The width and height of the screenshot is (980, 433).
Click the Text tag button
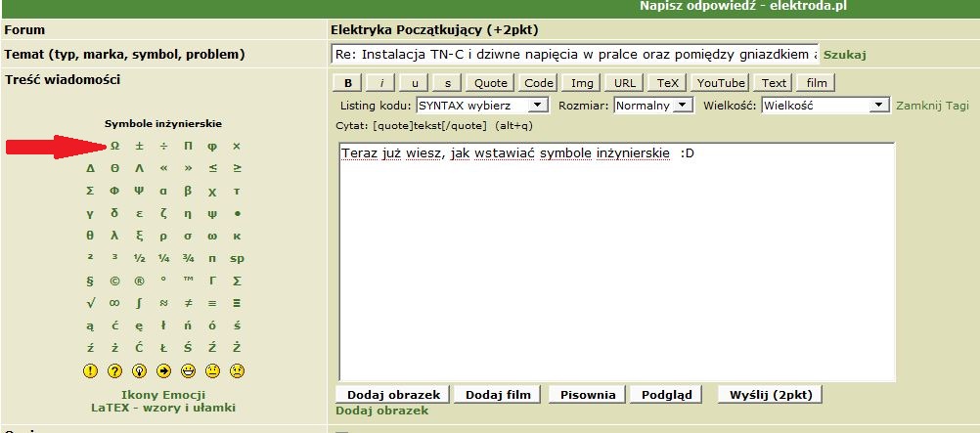[774, 82]
